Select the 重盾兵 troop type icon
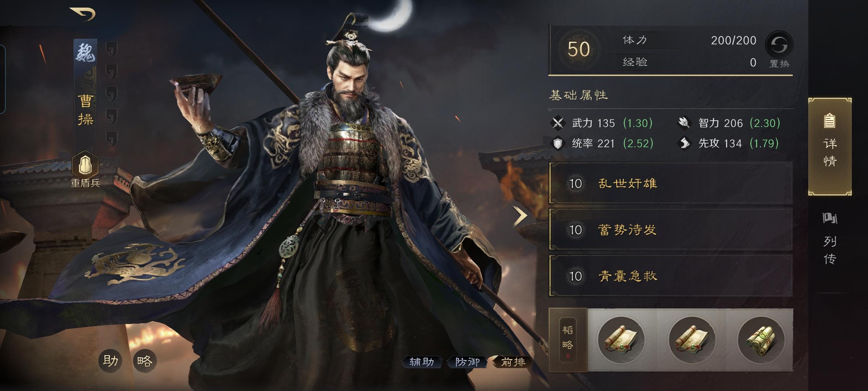868x391 pixels. 85,165
